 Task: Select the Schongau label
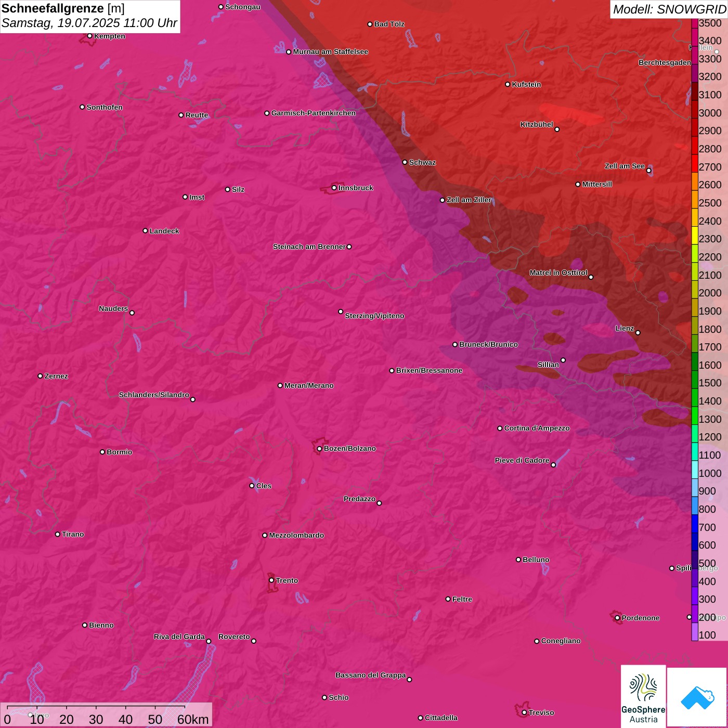(x=242, y=7)
